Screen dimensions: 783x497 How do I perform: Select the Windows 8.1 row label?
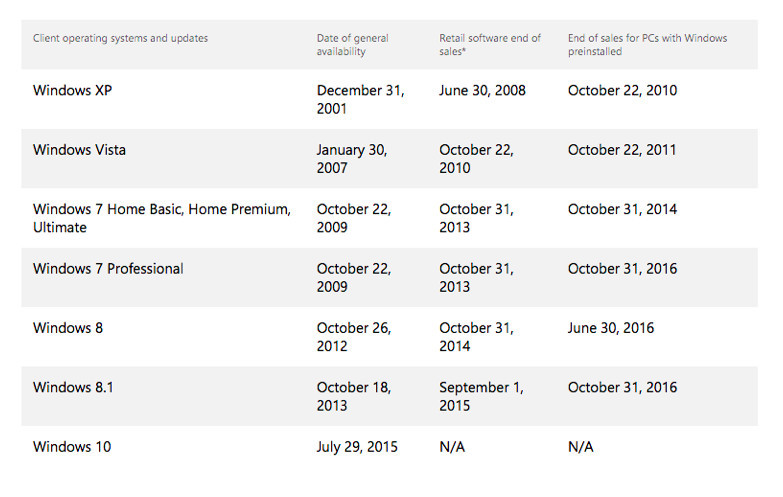73,387
